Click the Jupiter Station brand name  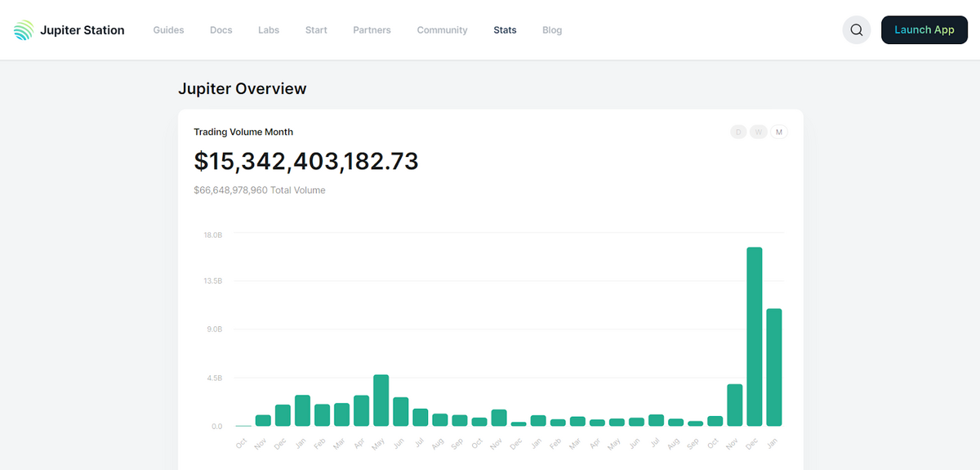pyautogui.click(x=82, y=30)
